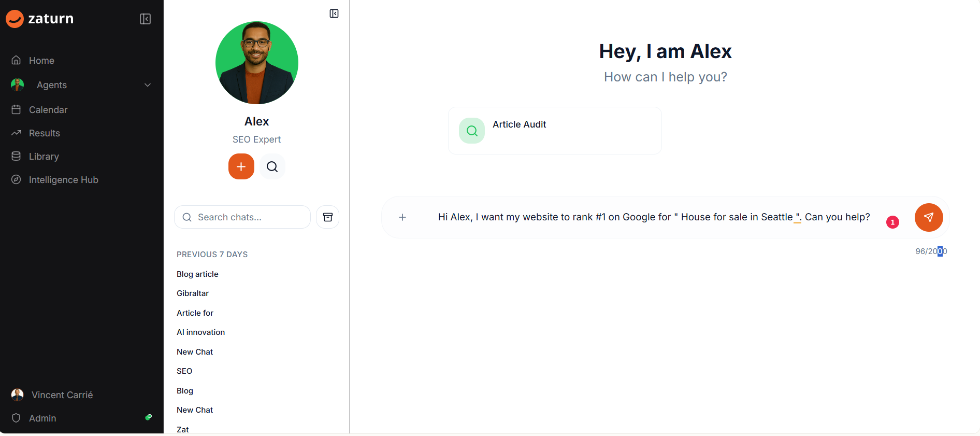This screenshot has width=980, height=436.
Task: Click the attachment plus icon in message box
Action: click(x=402, y=217)
